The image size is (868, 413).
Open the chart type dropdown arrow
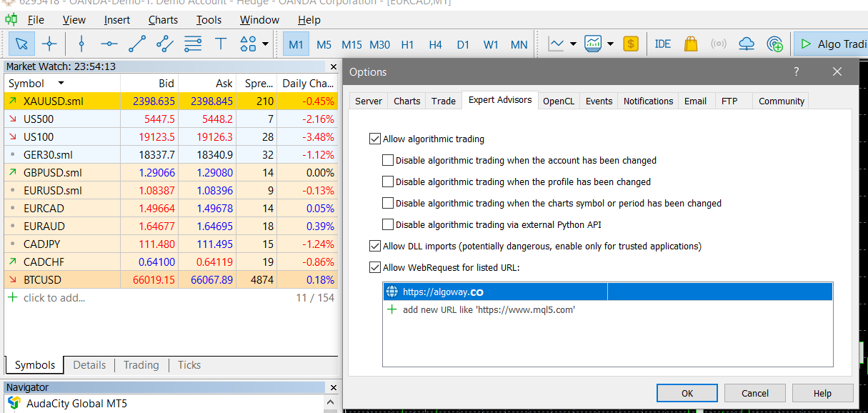click(573, 44)
